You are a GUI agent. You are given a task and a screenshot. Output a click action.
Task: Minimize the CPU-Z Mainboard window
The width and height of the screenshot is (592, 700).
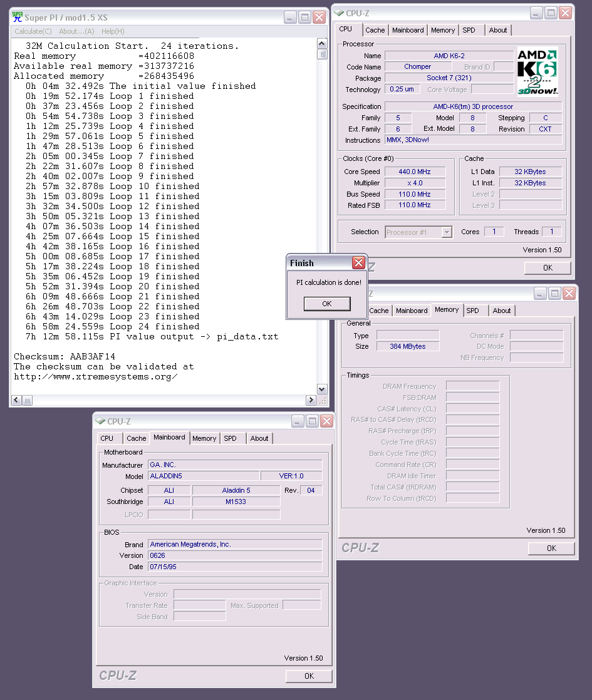[x=298, y=421]
